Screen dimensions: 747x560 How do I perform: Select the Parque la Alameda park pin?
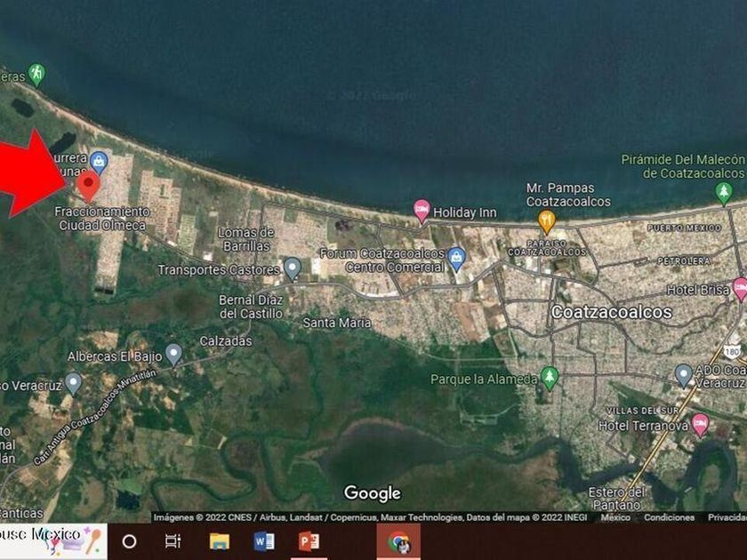[x=550, y=377]
